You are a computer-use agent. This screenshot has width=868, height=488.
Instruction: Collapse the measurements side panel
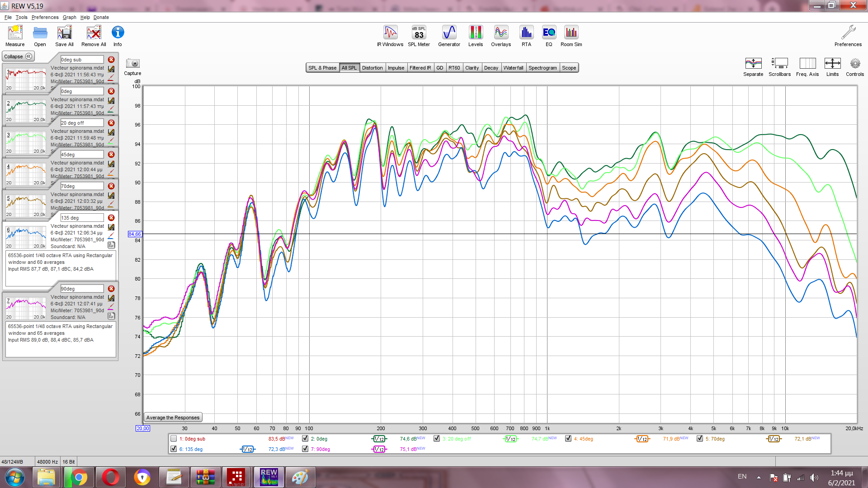pyautogui.click(x=18, y=56)
